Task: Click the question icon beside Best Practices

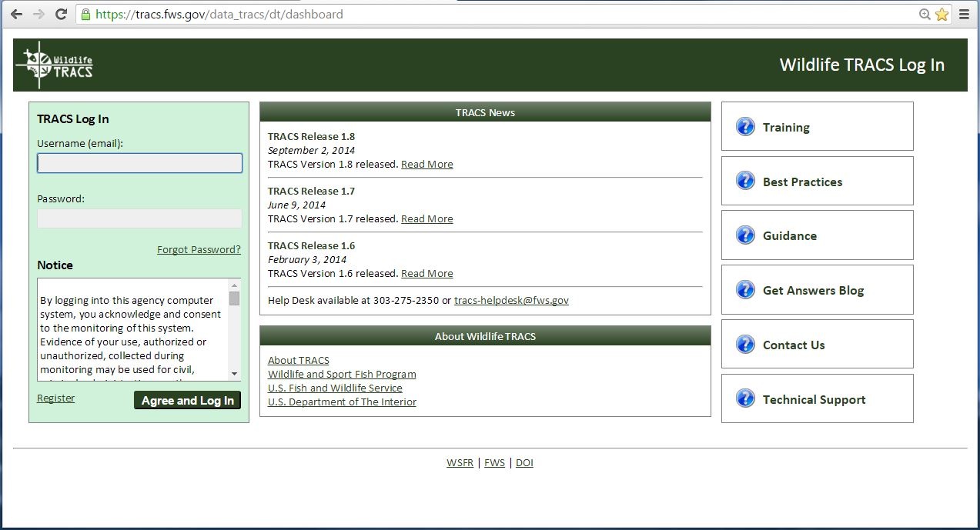Action: tap(745, 181)
